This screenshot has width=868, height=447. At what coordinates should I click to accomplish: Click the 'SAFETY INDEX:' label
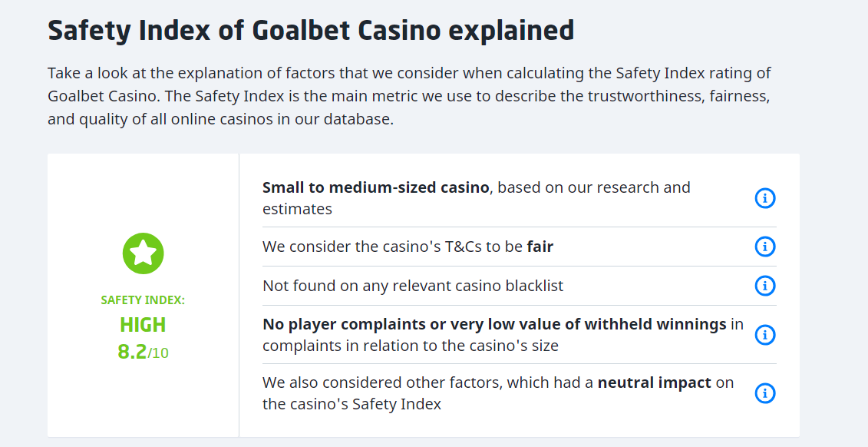click(x=143, y=300)
